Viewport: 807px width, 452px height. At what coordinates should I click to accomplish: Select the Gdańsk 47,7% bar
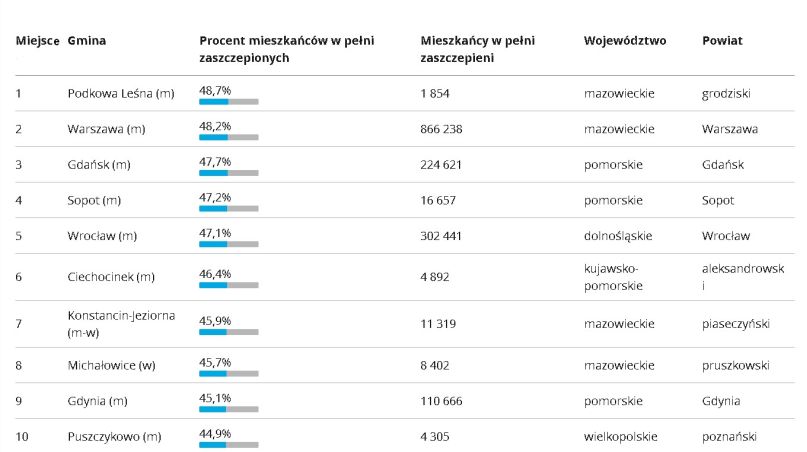click(229, 173)
